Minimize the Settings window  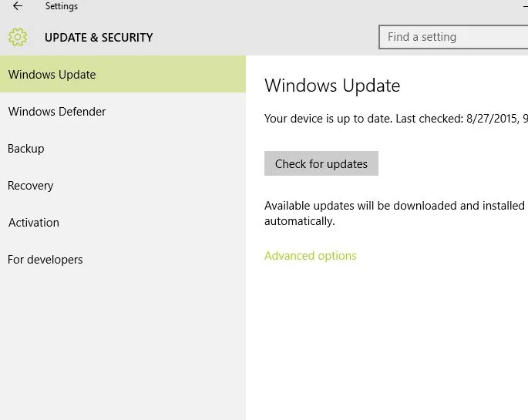pos(525,6)
